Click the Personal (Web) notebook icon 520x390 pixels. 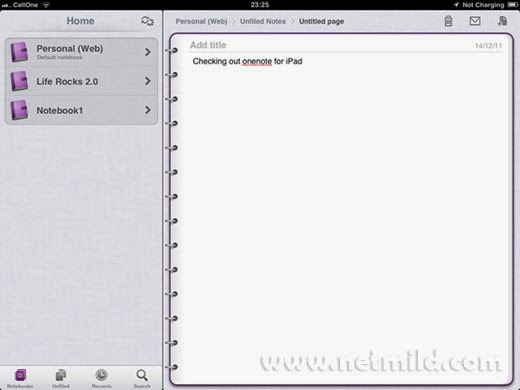[19, 52]
